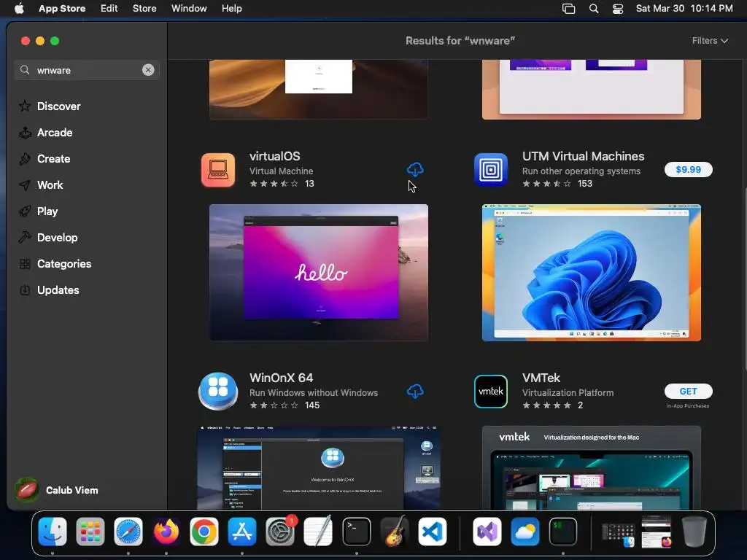Open Terminal from the Dock
The height and width of the screenshot is (560, 747).
(x=356, y=532)
